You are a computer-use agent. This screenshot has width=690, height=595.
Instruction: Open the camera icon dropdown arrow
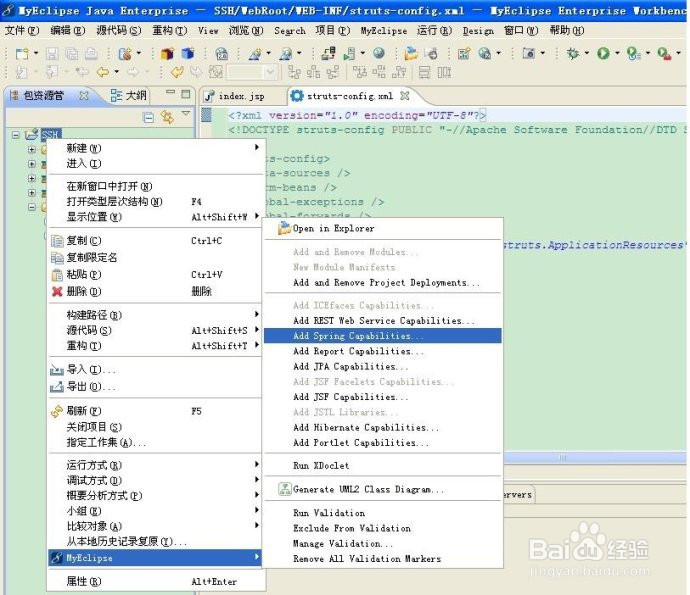coord(542,53)
